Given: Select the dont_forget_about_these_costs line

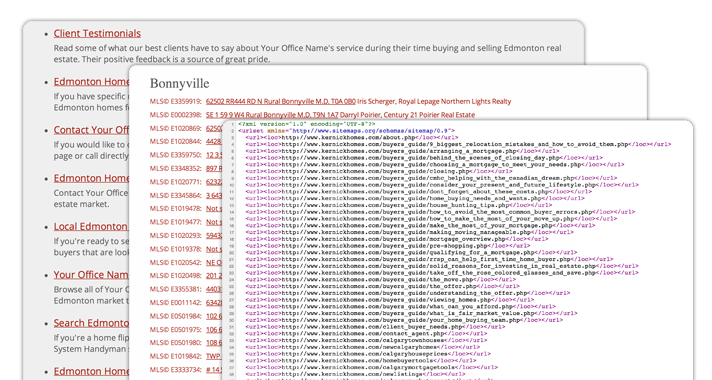Looking at the screenshot, I should 419,192.
